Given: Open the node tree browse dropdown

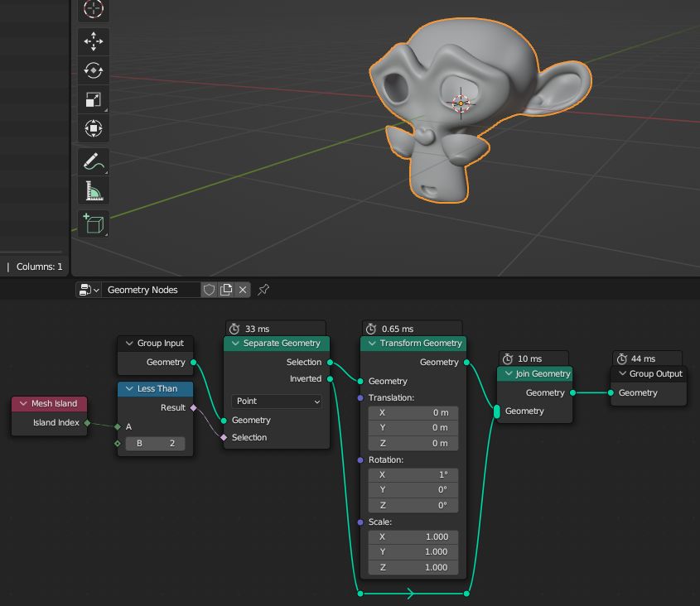Looking at the screenshot, I should (89, 290).
